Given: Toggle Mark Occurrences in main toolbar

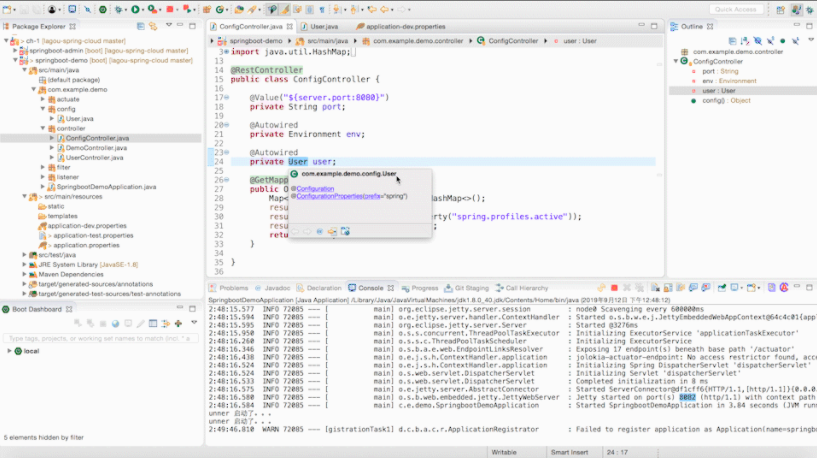Looking at the screenshot, I should [285, 9].
